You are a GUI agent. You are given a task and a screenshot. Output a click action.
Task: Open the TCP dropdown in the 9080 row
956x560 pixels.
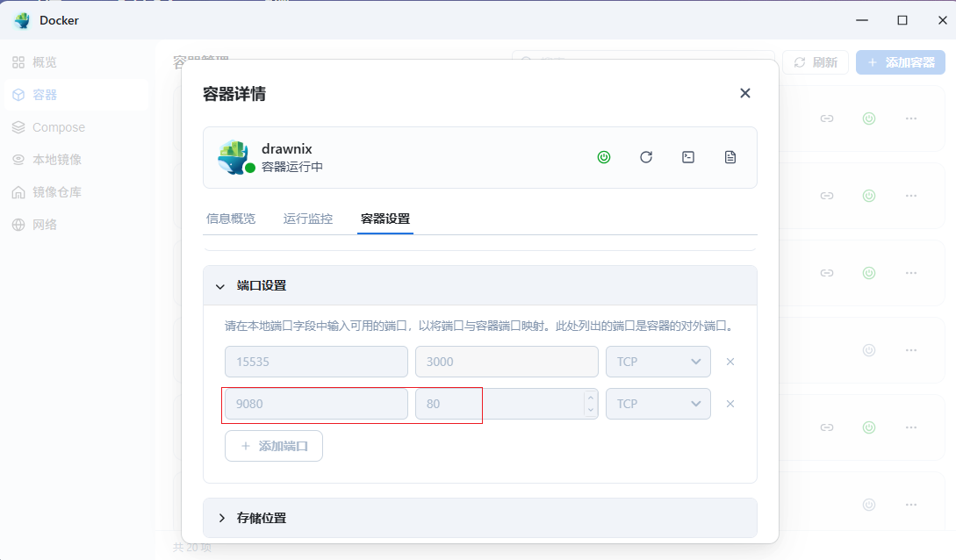coord(658,404)
